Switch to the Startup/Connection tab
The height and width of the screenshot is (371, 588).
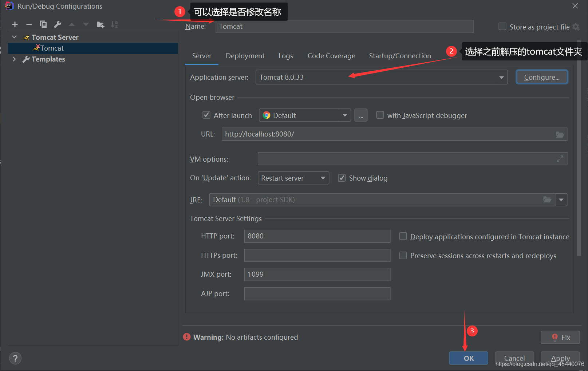click(400, 56)
